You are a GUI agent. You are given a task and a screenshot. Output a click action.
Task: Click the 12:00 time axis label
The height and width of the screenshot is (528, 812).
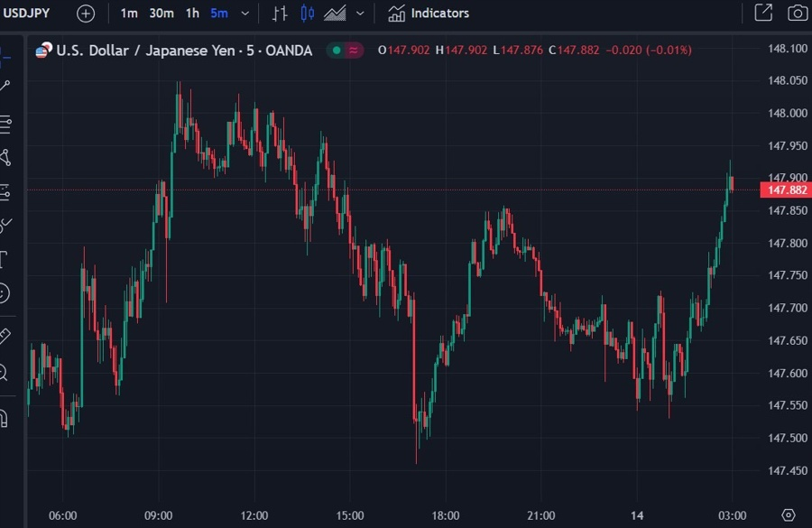click(x=254, y=515)
